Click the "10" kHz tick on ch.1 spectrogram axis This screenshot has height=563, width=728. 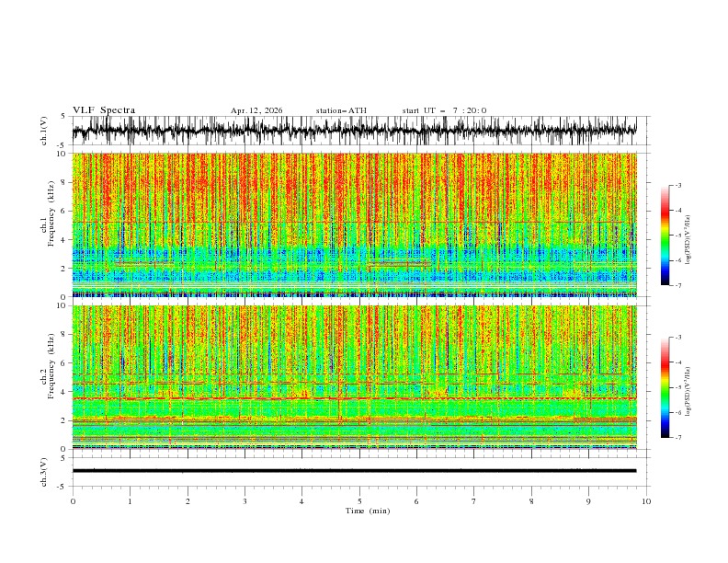coord(61,154)
